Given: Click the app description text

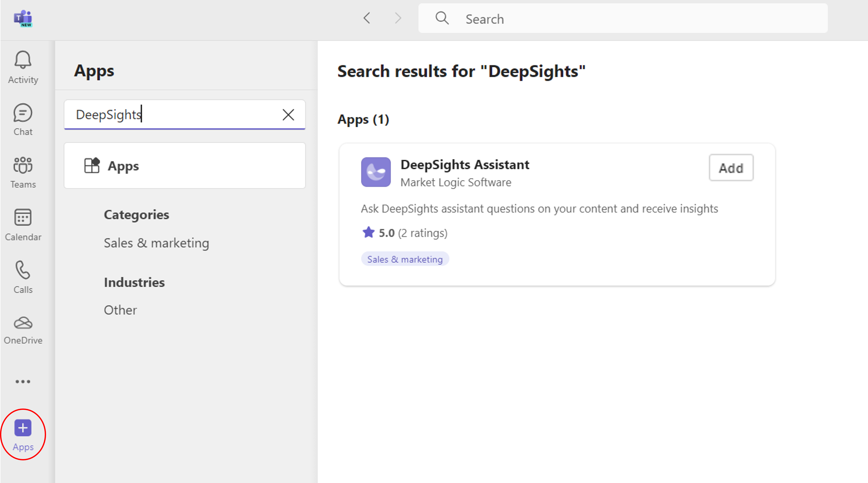Looking at the screenshot, I should 539,209.
